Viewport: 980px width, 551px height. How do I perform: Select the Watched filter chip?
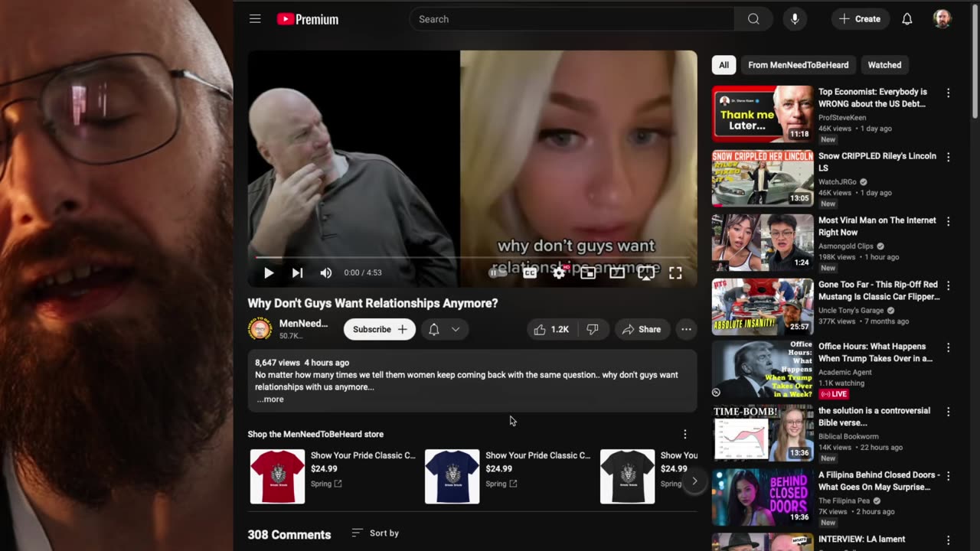[x=884, y=65]
